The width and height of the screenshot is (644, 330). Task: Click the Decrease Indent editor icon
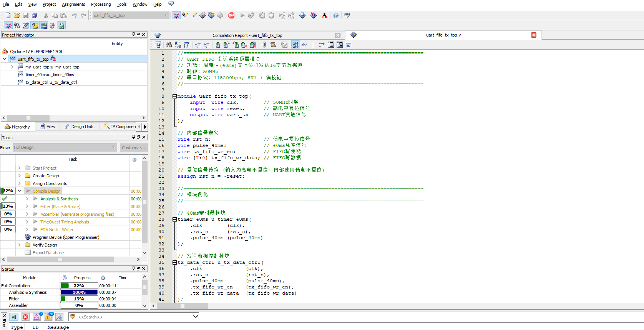pos(207,45)
